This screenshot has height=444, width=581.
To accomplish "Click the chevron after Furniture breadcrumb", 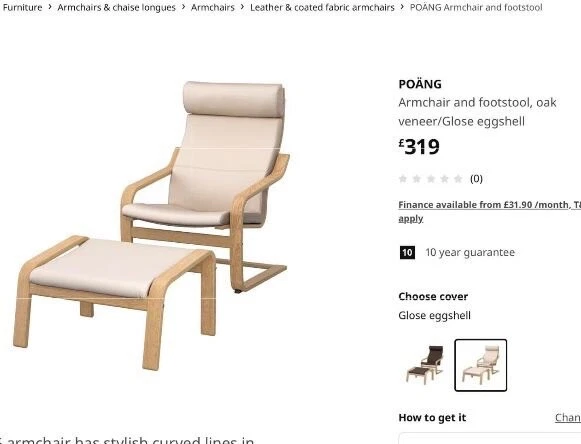I will click(x=50, y=7).
